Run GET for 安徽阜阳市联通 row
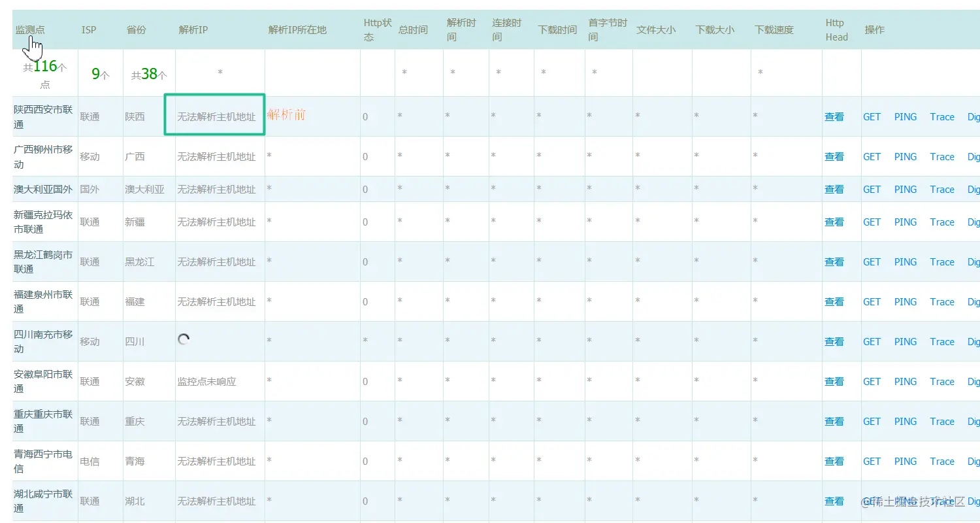The height and width of the screenshot is (523, 980). point(872,382)
